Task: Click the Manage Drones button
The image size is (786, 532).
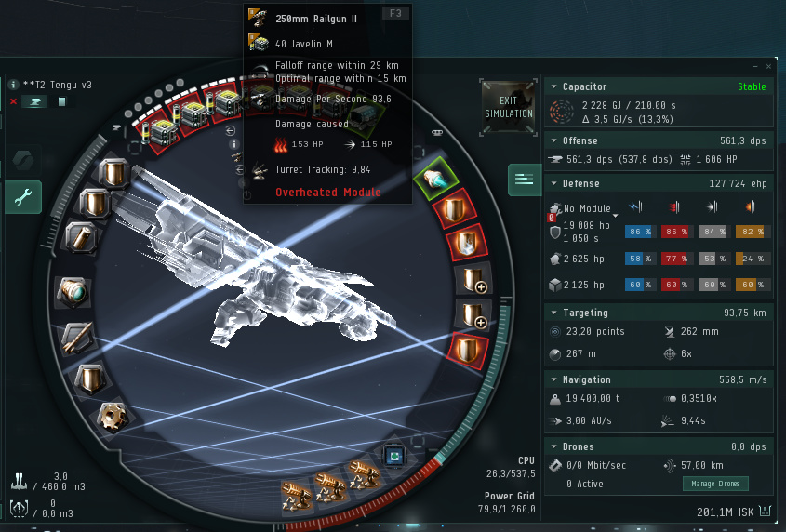Action: tap(715, 484)
